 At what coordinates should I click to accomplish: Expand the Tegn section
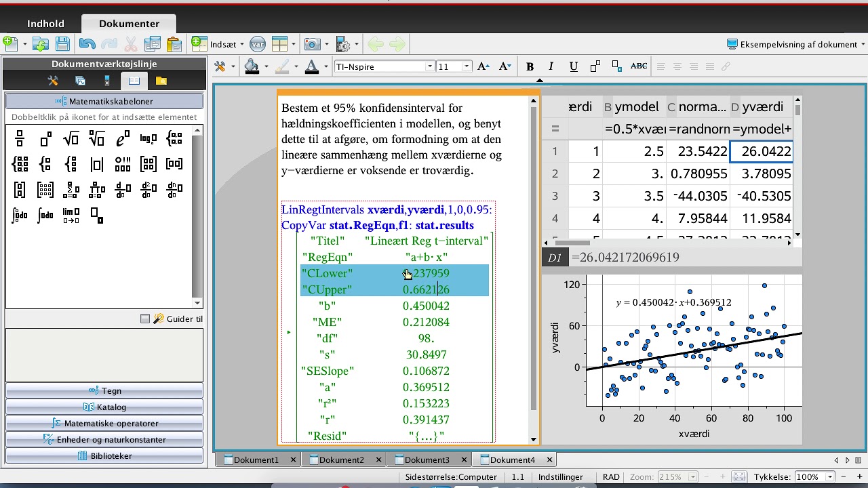(x=104, y=391)
